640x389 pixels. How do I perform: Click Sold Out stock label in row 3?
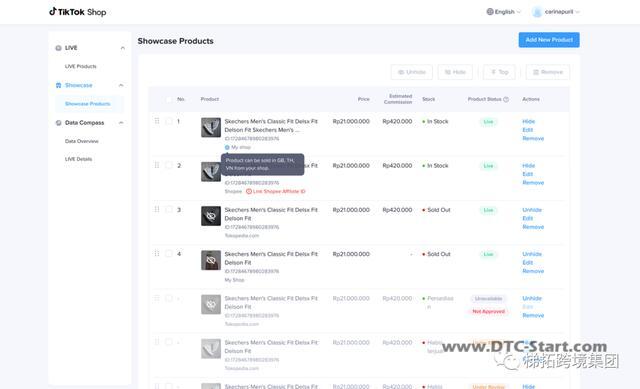coord(439,210)
